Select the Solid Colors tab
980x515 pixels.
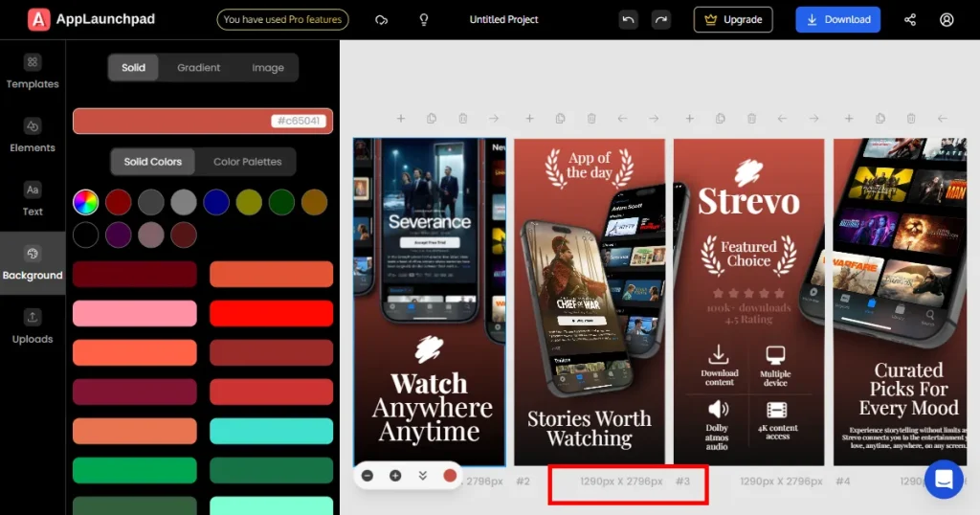coord(152,161)
